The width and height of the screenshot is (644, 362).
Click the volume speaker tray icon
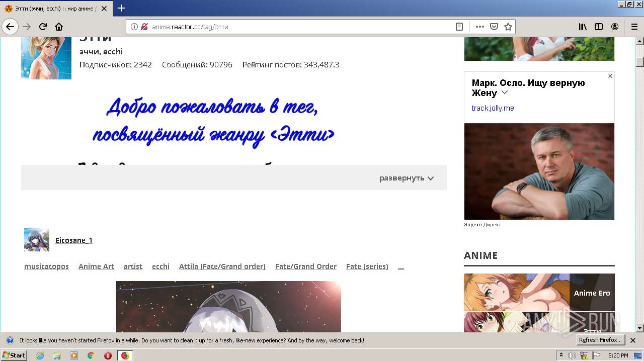[x=572, y=355]
